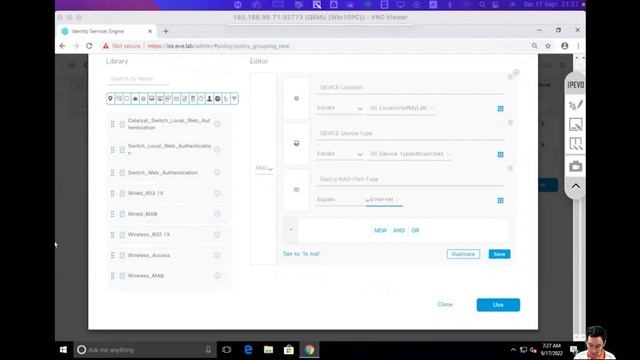Open info icon for Wireless_MAB
The image size is (640, 360).
click(x=217, y=276)
